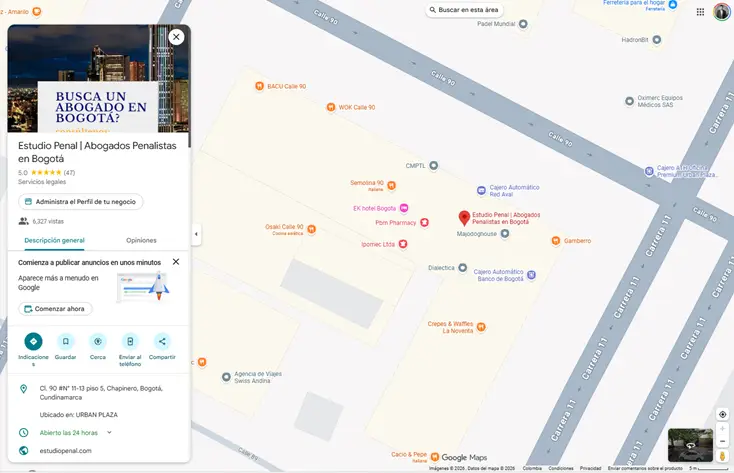Click Administra el Perfil de tu negocio
Image resolution: width=734 pixels, height=473 pixels.
(80, 202)
